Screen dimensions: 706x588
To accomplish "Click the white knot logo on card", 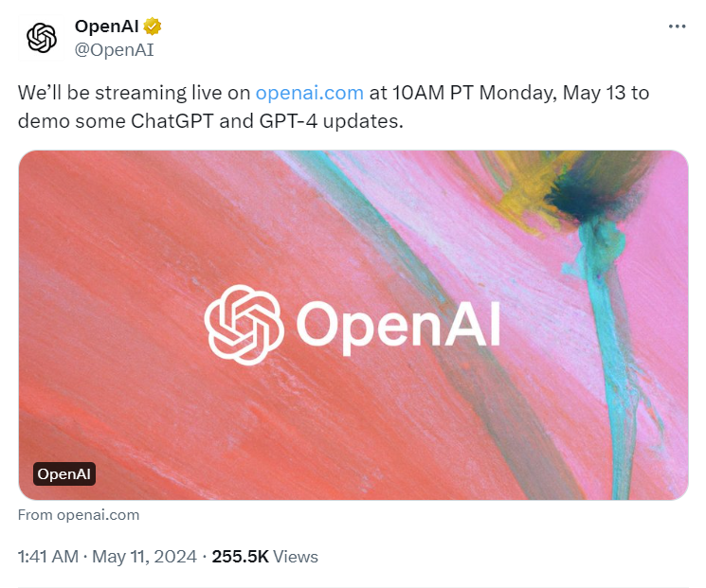I will tap(244, 325).
